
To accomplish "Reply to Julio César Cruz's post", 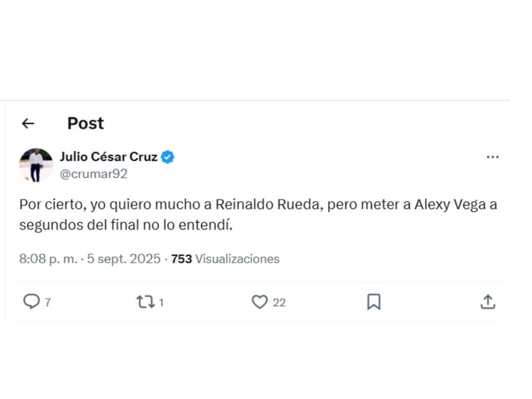I will point(31,302).
